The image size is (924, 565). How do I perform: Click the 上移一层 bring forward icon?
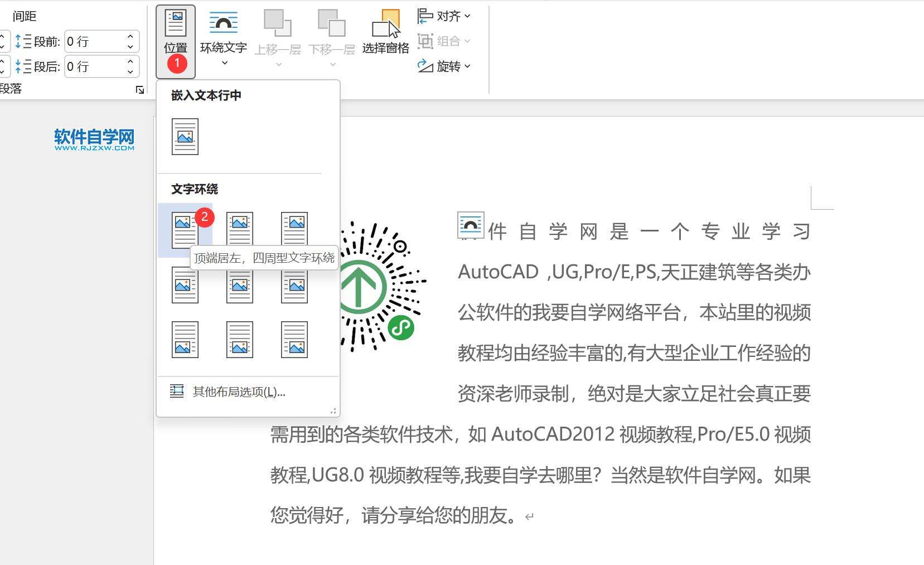click(278, 23)
